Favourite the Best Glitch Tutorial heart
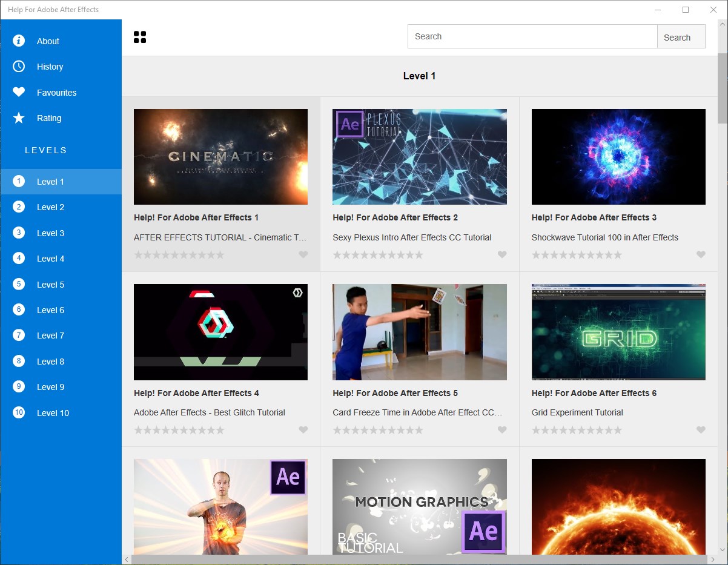The width and height of the screenshot is (728, 565). [303, 430]
